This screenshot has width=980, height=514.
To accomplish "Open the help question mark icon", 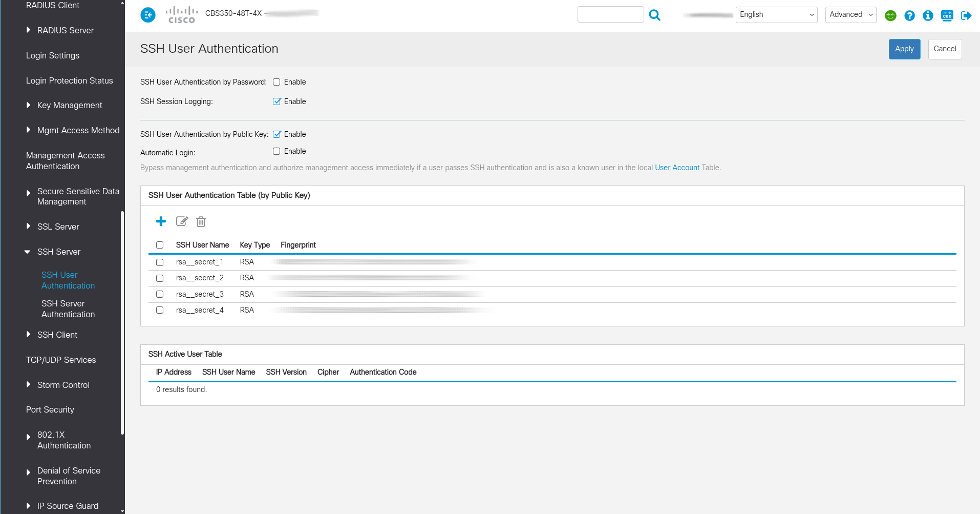I will pyautogui.click(x=909, y=15).
